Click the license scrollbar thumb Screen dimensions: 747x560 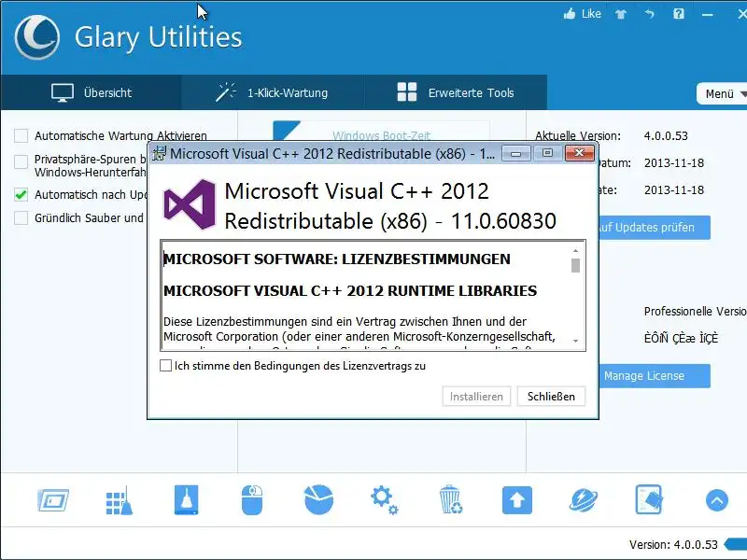point(575,265)
